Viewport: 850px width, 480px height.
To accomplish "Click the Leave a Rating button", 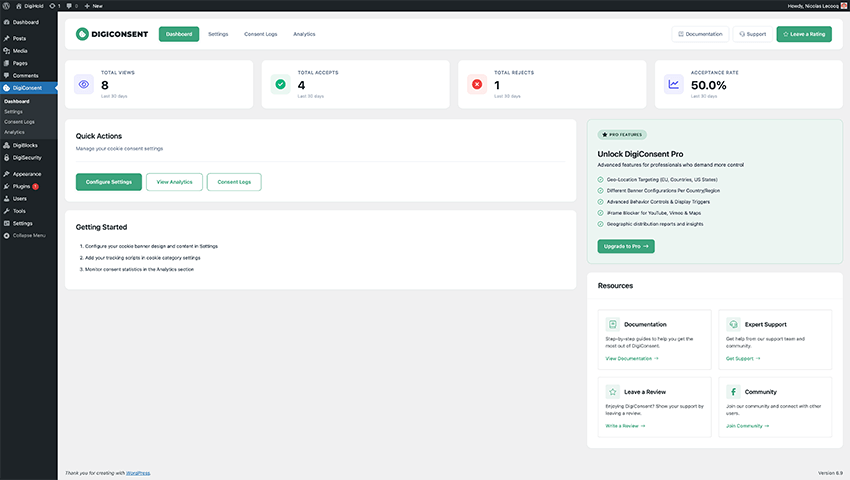I will (x=804, y=34).
